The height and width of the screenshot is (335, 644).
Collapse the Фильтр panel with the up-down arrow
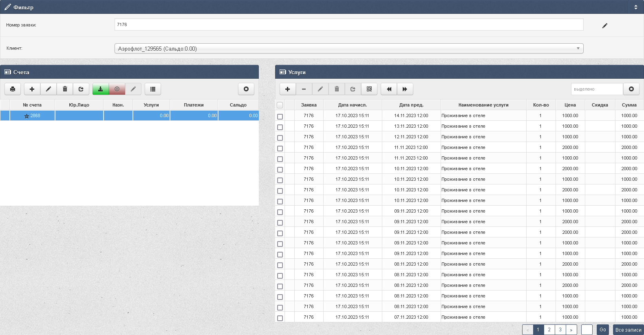(x=636, y=7)
